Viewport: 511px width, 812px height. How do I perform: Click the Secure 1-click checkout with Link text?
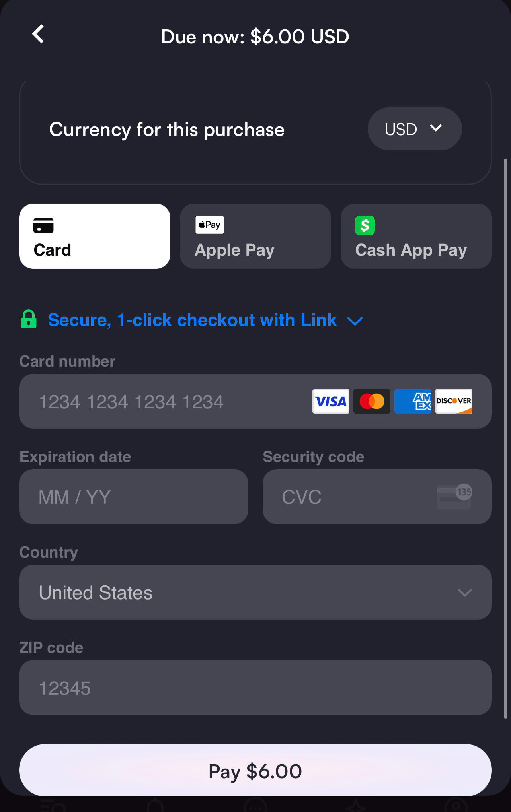(192, 320)
